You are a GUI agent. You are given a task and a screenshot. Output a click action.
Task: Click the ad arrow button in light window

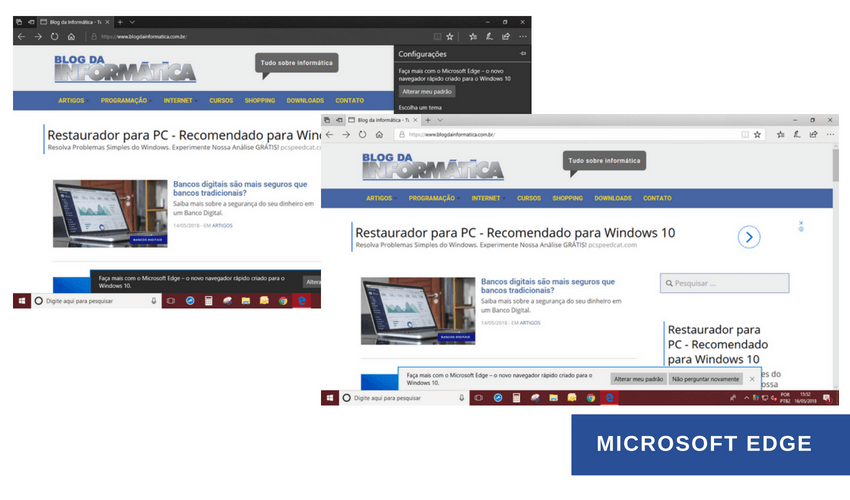click(749, 237)
